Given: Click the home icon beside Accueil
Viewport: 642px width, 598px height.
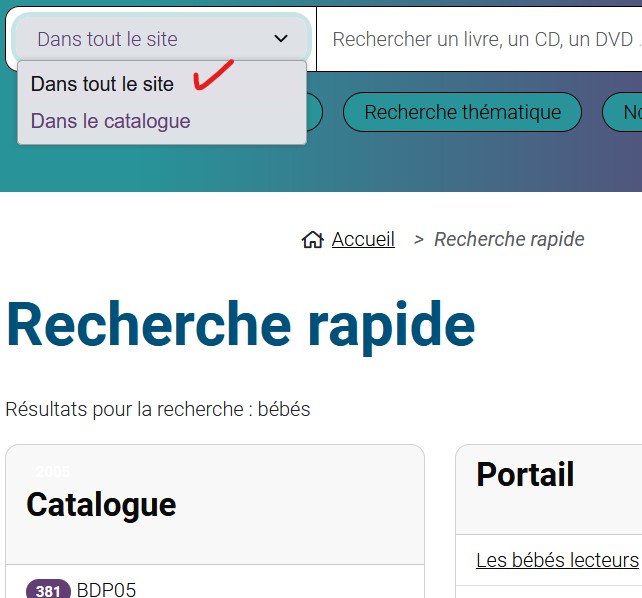Looking at the screenshot, I should [312, 240].
